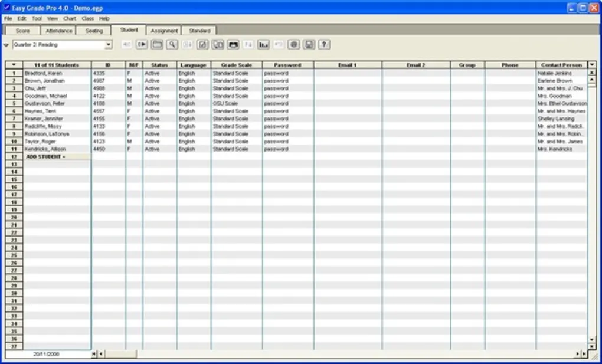
Task: Click the print icon in toolbar
Action: (233, 45)
